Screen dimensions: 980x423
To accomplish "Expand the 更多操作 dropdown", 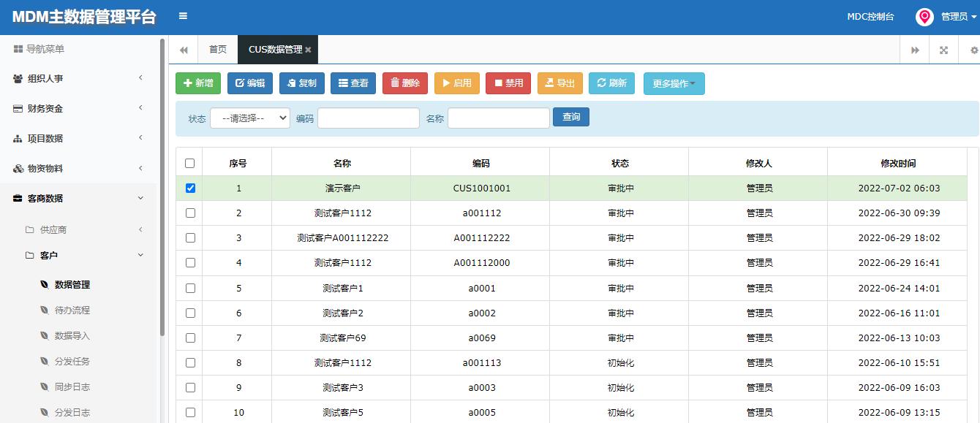I will pyautogui.click(x=674, y=83).
